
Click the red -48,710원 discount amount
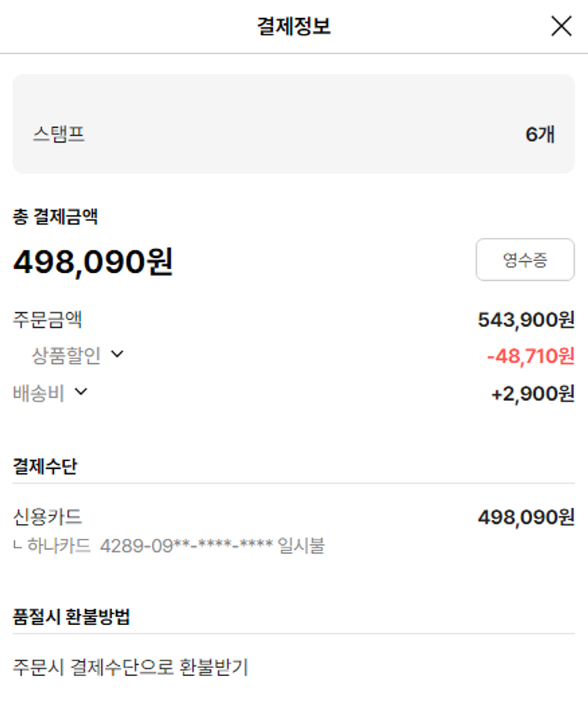click(531, 357)
